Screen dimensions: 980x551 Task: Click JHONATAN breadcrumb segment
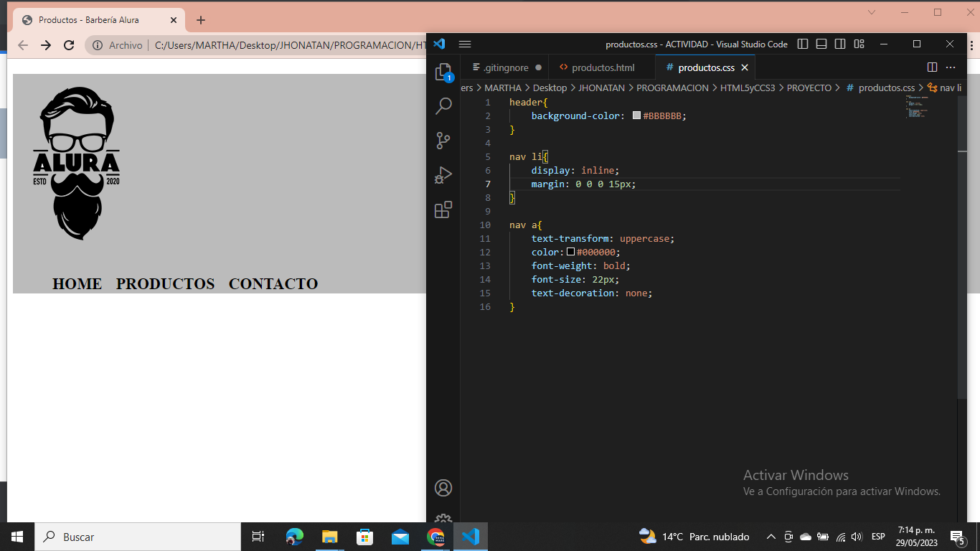(x=601, y=88)
